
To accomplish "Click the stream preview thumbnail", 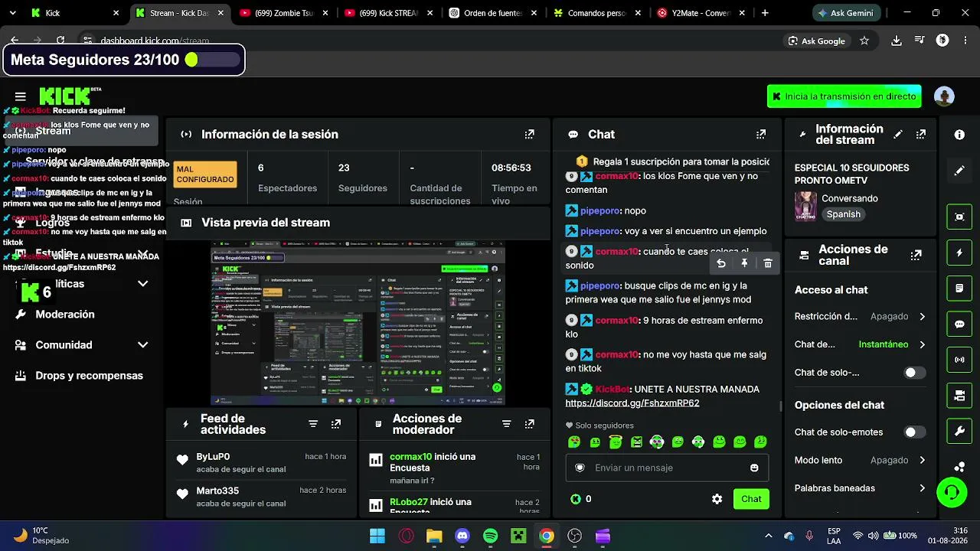I will (358, 324).
